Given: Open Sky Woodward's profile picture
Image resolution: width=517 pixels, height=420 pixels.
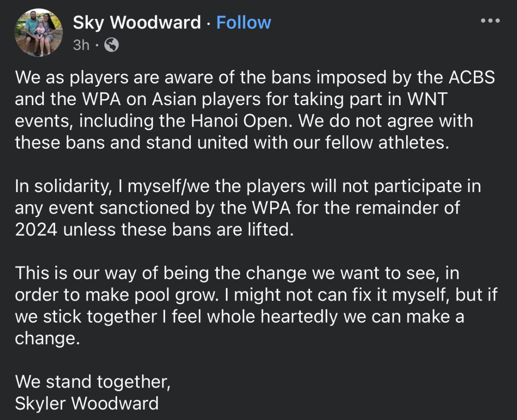Looking at the screenshot, I should (x=38, y=33).
